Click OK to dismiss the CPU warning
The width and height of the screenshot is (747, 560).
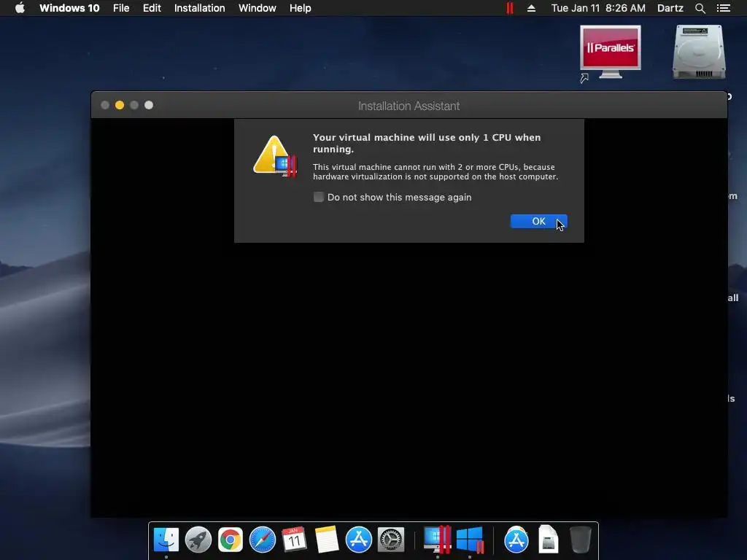(538, 222)
